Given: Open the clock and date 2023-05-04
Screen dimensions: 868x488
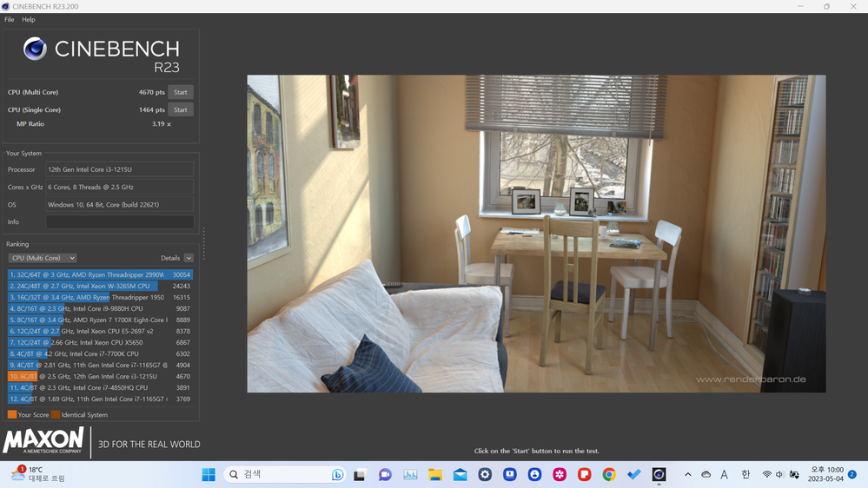Looking at the screenshot, I should 826,474.
